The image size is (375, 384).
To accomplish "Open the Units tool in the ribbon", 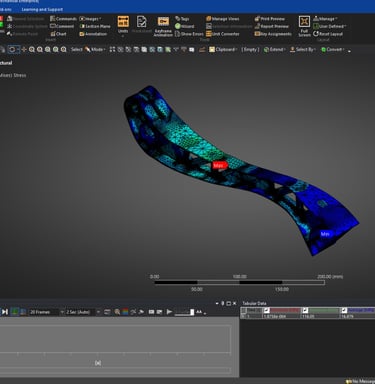I will click(x=123, y=25).
